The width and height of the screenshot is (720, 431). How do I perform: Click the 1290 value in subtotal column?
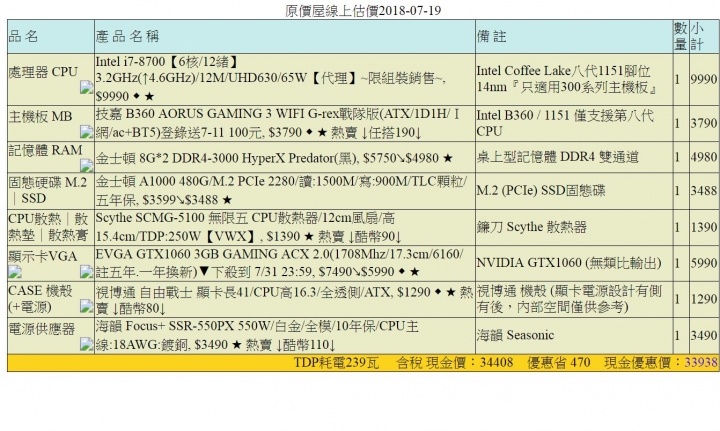click(703, 299)
